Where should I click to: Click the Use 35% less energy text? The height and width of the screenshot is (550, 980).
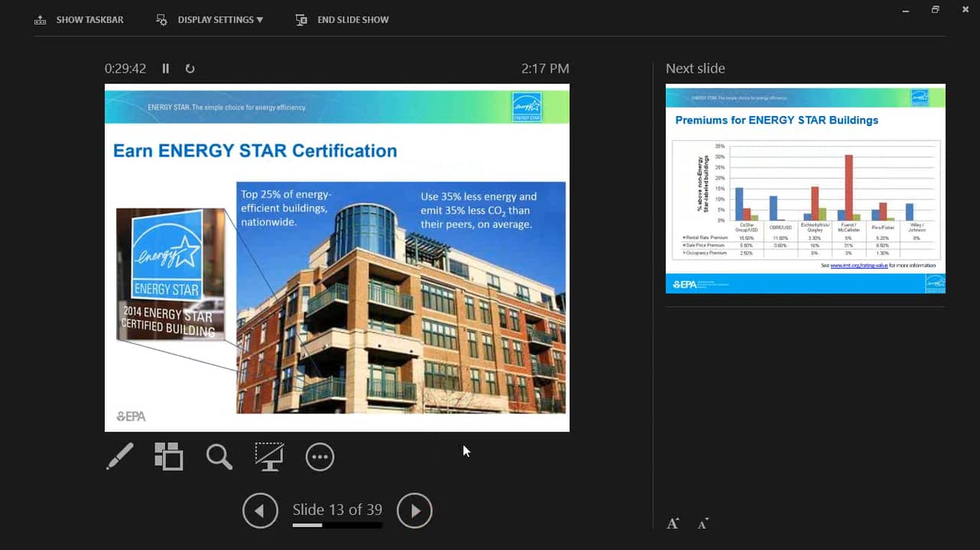click(x=479, y=211)
